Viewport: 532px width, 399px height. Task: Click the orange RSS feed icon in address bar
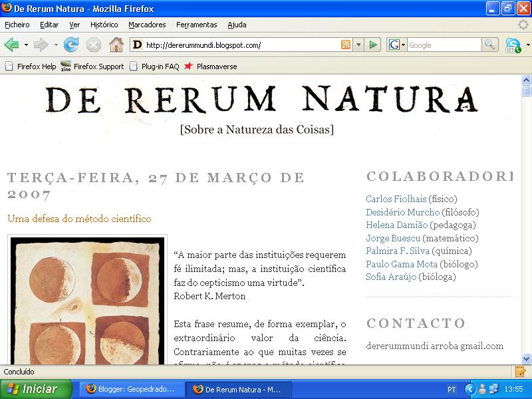click(345, 45)
